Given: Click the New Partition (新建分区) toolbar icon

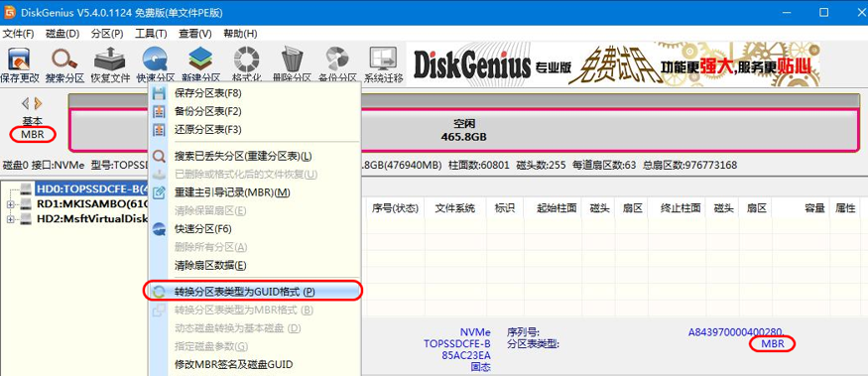Looking at the screenshot, I should [201, 63].
